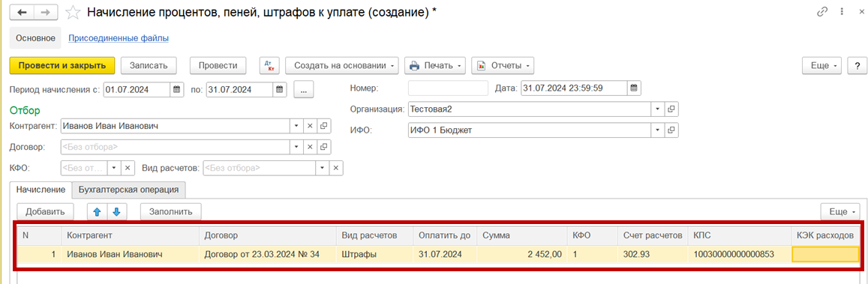The height and width of the screenshot is (284, 868).
Task: Expand the Вид расчетов dropdown
Action: click(323, 168)
